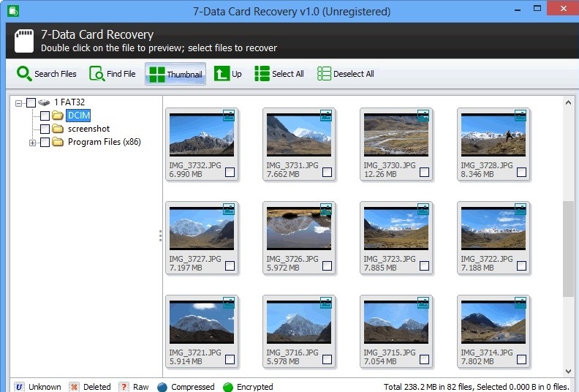Click image-type badge on IMG_3726.JPG
579x392 pixels.
pos(326,209)
